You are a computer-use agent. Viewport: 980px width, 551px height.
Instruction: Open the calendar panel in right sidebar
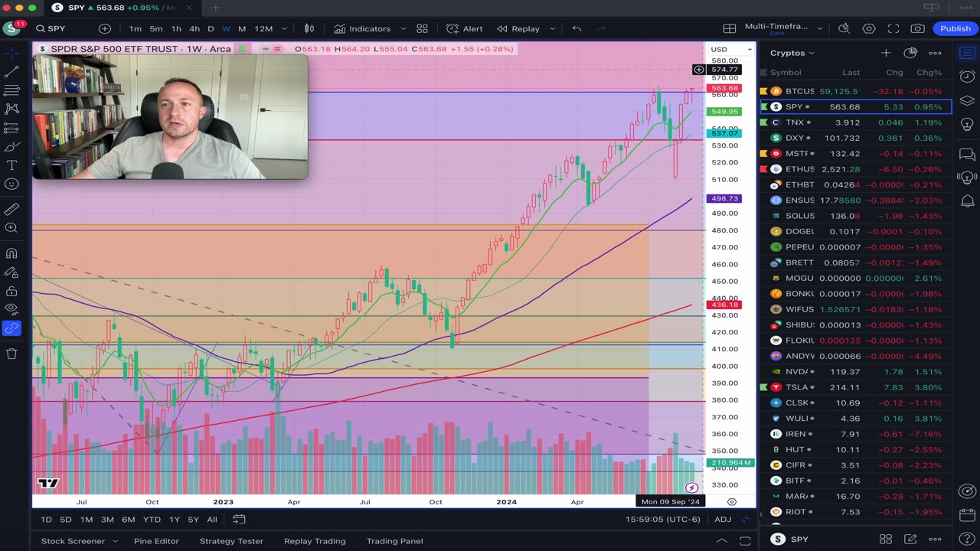(967, 514)
